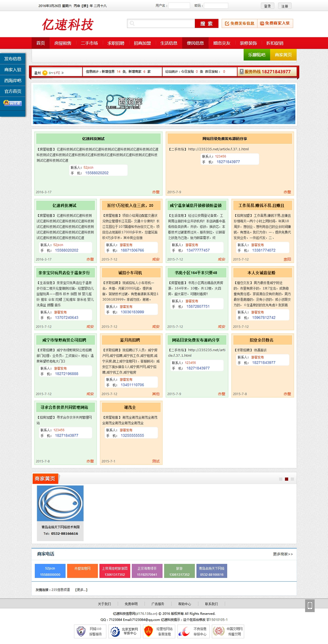Select 婚恋交友 in the nav bar
Screen dimensions: 328x644
point(222,43)
